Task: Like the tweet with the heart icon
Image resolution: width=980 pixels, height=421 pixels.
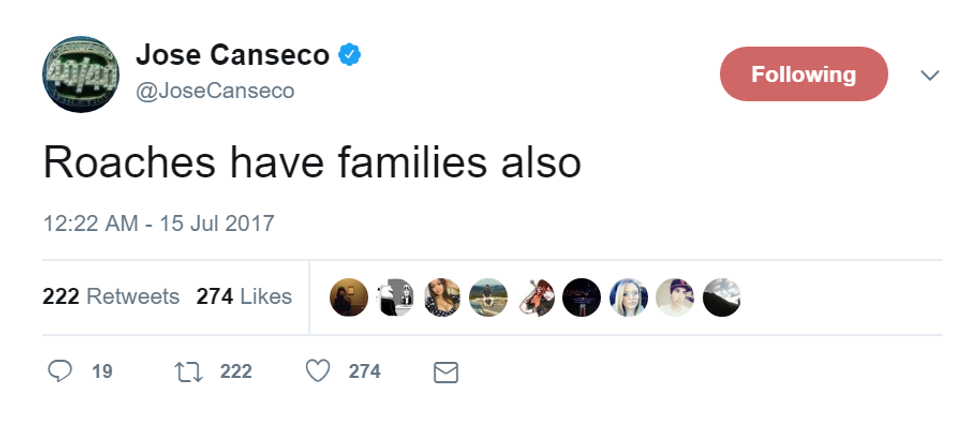Action: (x=317, y=372)
